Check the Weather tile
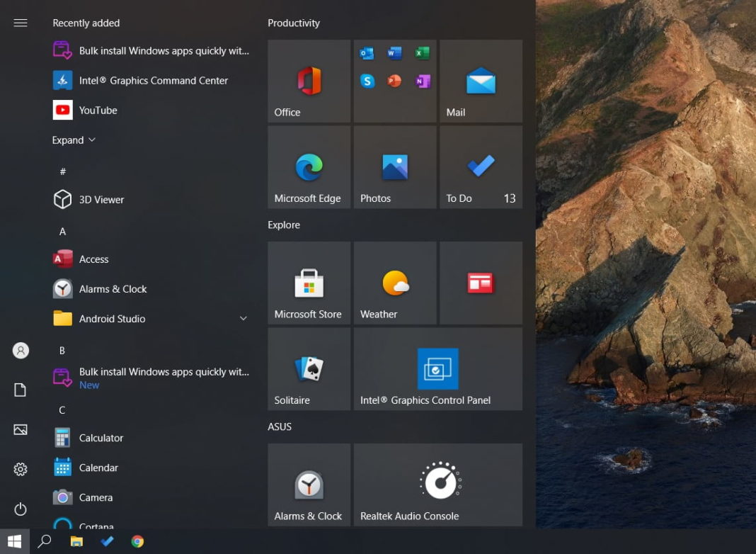Viewport: 756px width, 554px height. 394,283
